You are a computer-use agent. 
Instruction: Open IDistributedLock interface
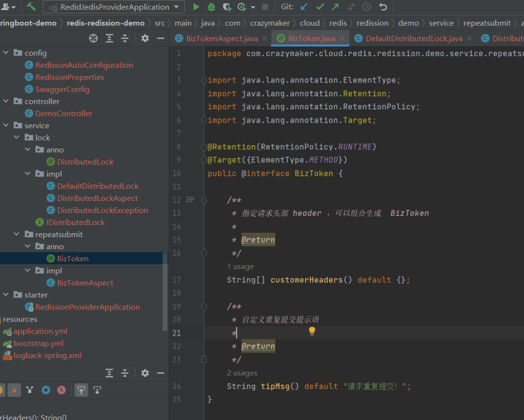pyautogui.click(x=75, y=222)
